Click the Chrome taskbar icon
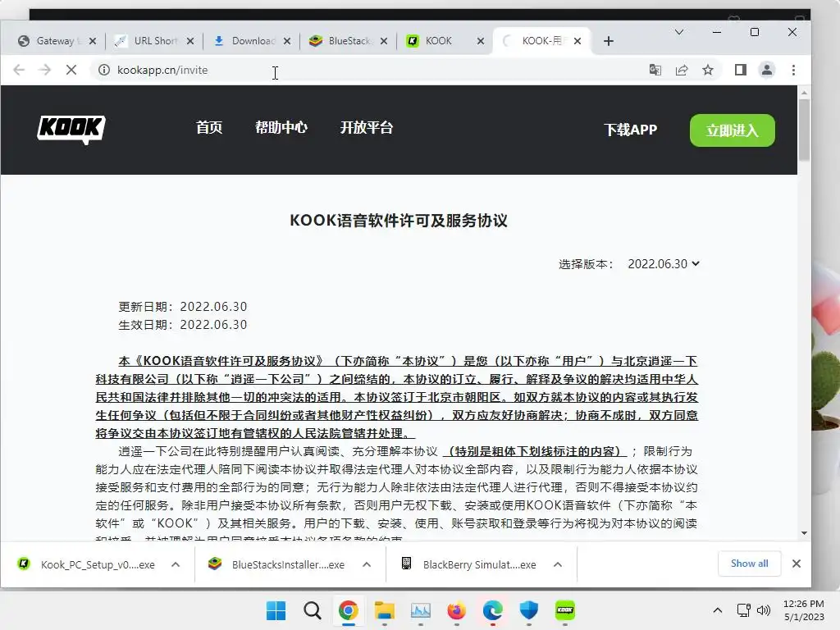 click(x=348, y=610)
